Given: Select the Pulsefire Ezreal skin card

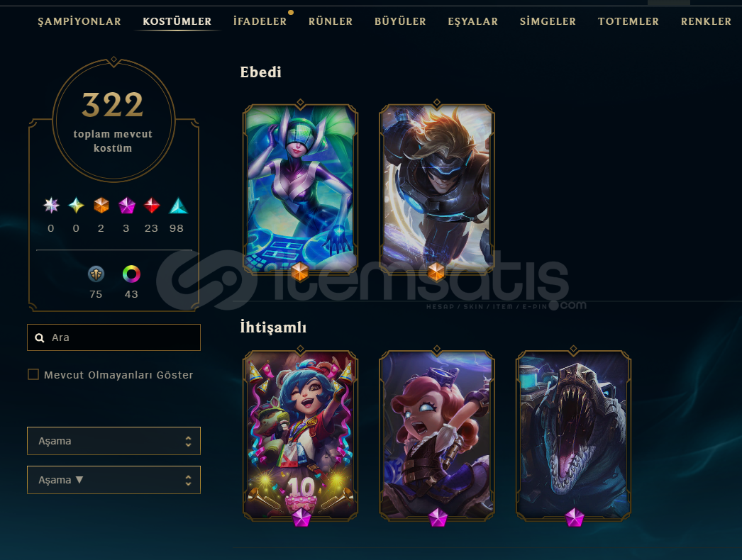Looking at the screenshot, I should coord(436,188).
